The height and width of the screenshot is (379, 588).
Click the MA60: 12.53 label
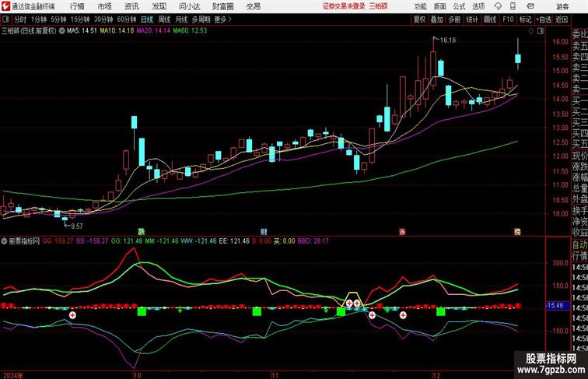pyautogui.click(x=190, y=31)
